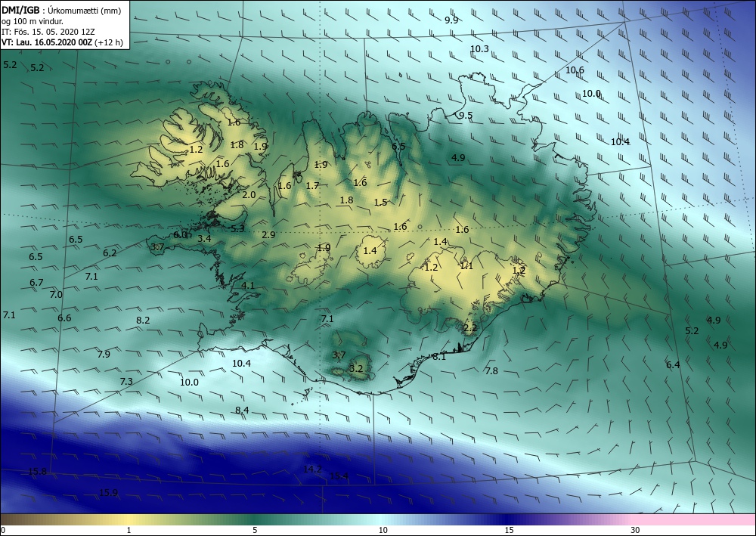Click the color scale label 0

tap(3, 530)
